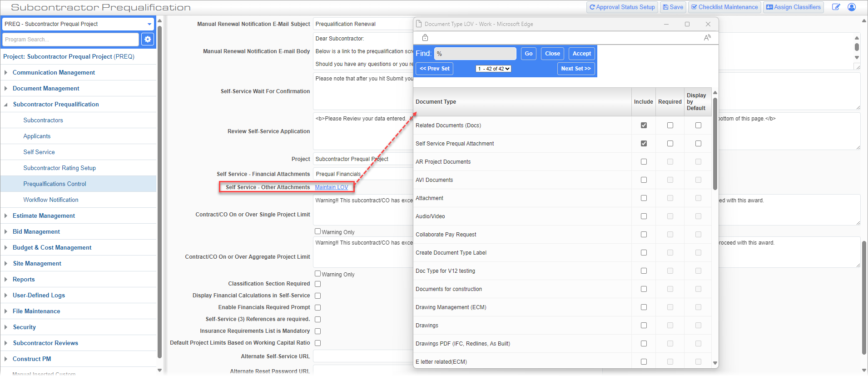Viewport: 868px width, 376px height.
Task: Click the Find field in LOV popup
Action: [x=475, y=54]
